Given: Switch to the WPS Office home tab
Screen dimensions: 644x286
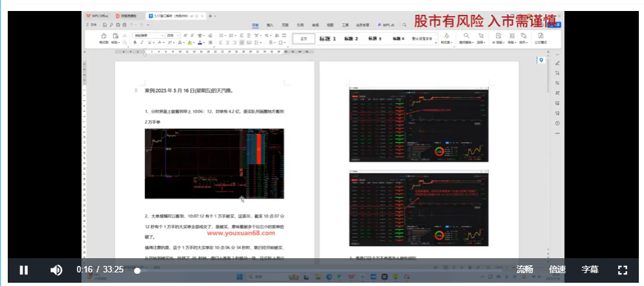Looking at the screenshot, I should coord(97,16).
